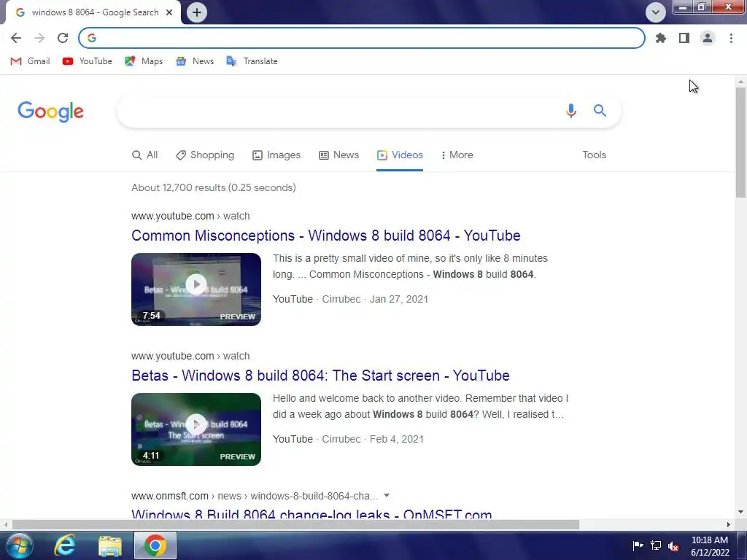747x560 pixels.
Task: Close the Google Search tab
Action: coord(169,12)
